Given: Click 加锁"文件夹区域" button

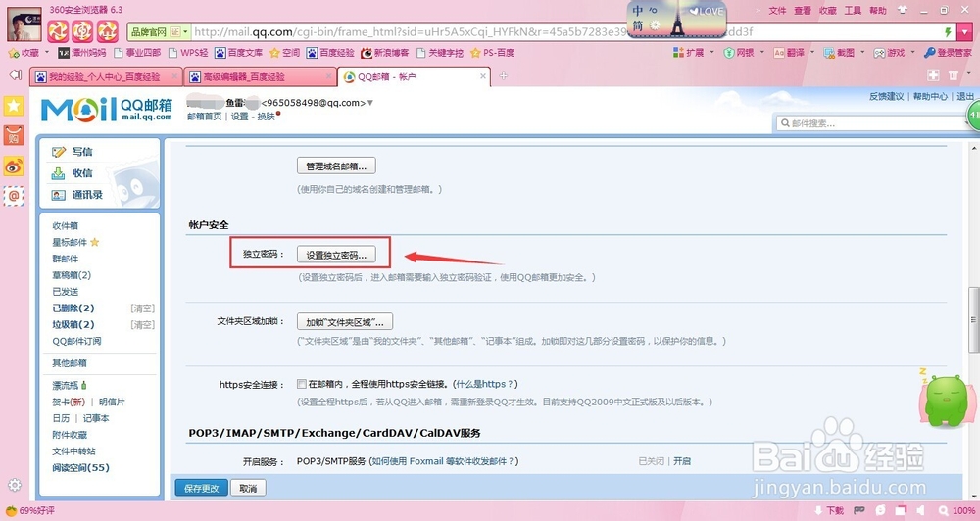Looking at the screenshot, I should click(344, 322).
